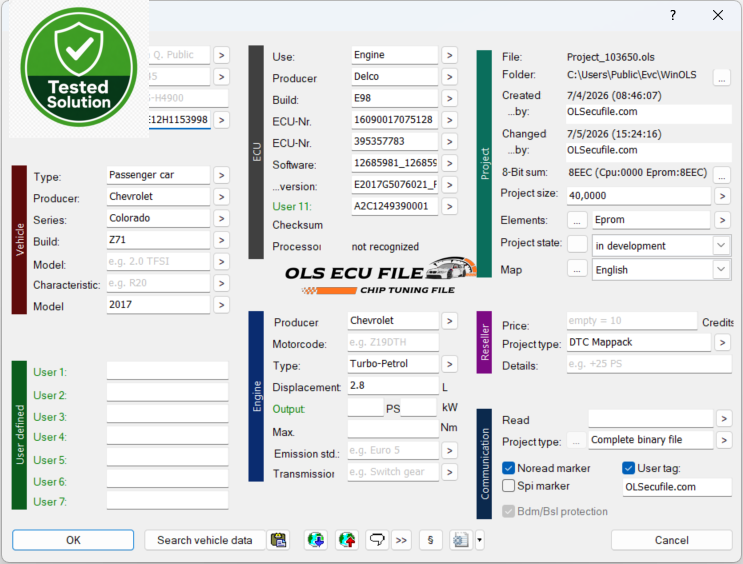Click the Max. Nm input field
This screenshot has width=743, height=564.
click(393, 428)
